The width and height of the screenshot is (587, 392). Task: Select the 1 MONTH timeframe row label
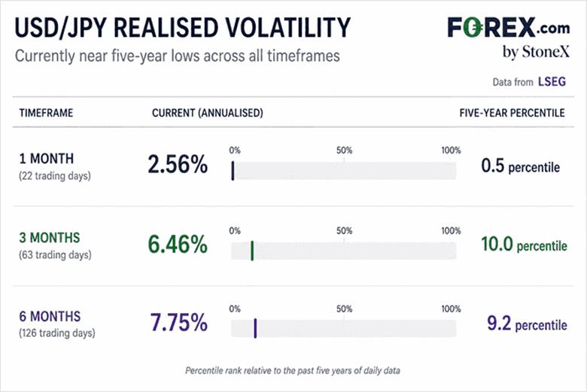click(x=47, y=159)
